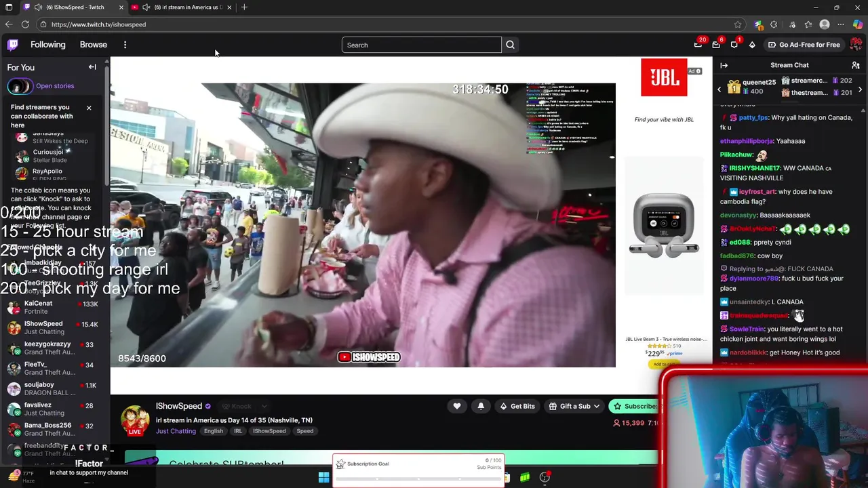Click Subscription Goal progress bar
Viewport: 868px width, 488px height.
tap(418, 479)
